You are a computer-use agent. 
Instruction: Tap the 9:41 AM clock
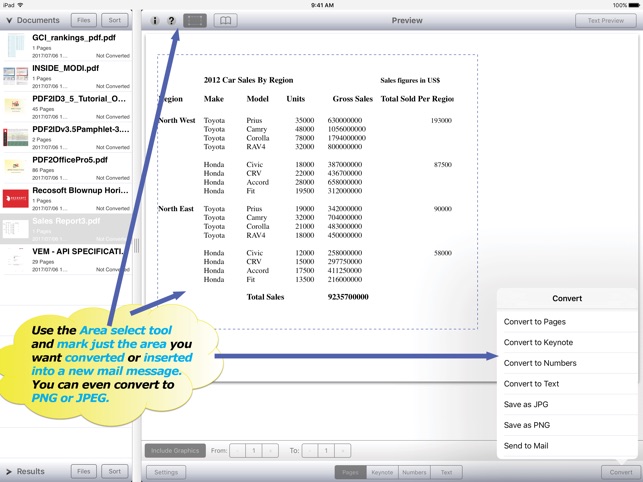tap(322, 5)
